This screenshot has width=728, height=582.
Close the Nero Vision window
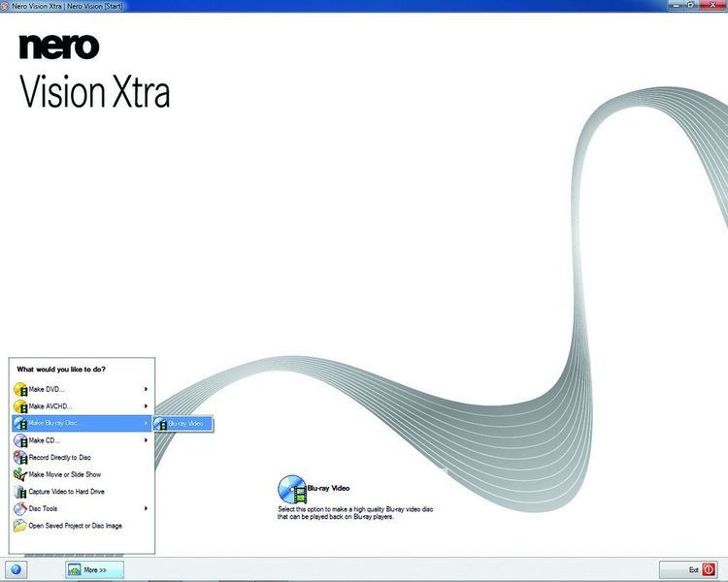[x=713, y=5]
